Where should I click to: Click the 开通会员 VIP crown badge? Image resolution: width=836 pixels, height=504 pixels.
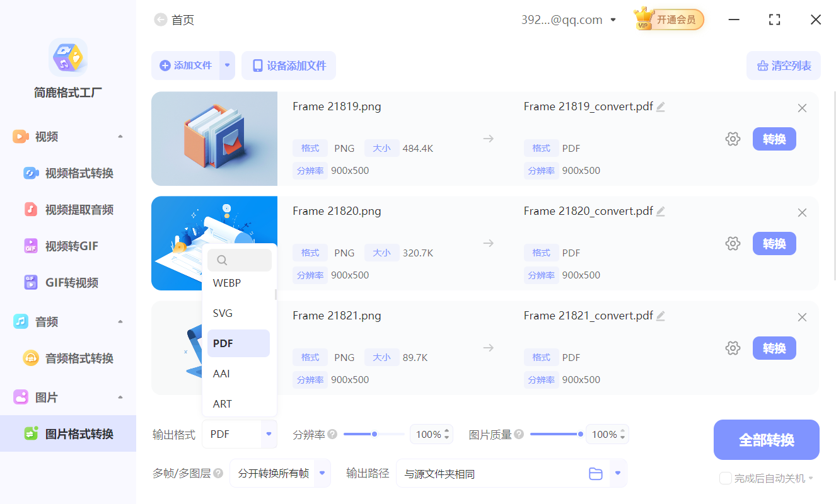pos(668,19)
